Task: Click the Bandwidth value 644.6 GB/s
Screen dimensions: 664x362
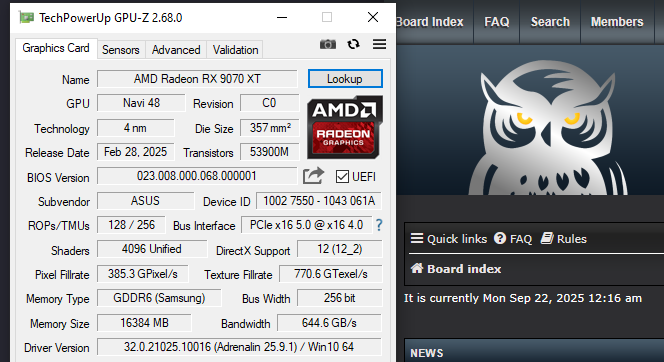Action: (x=329, y=323)
